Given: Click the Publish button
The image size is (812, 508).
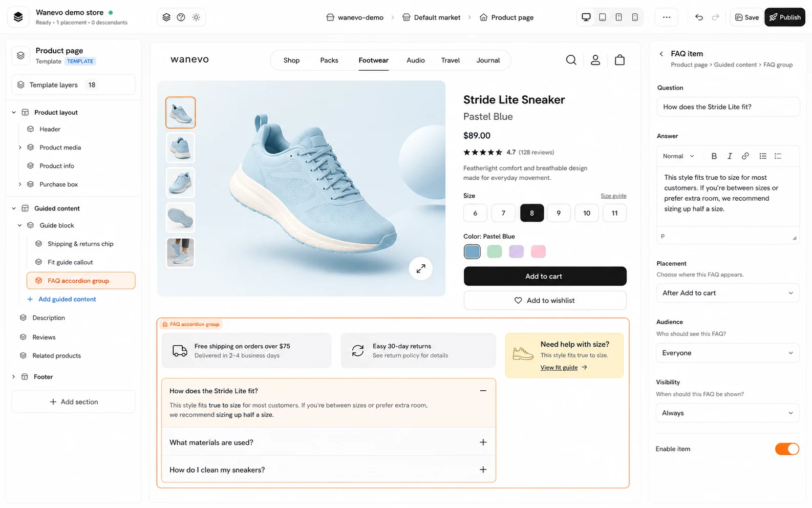Looking at the screenshot, I should [x=785, y=17].
